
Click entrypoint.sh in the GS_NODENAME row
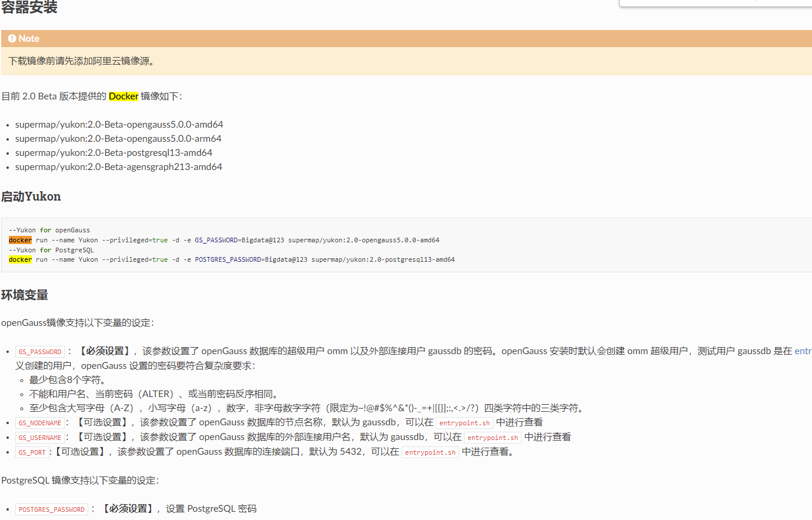(x=465, y=423)
